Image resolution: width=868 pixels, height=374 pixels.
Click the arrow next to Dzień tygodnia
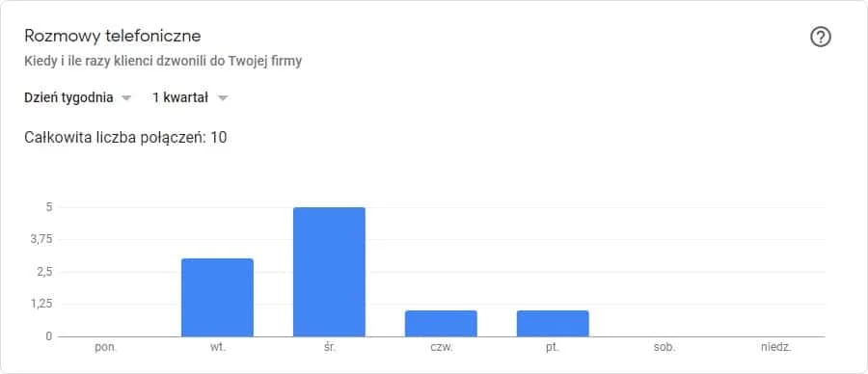126,98
